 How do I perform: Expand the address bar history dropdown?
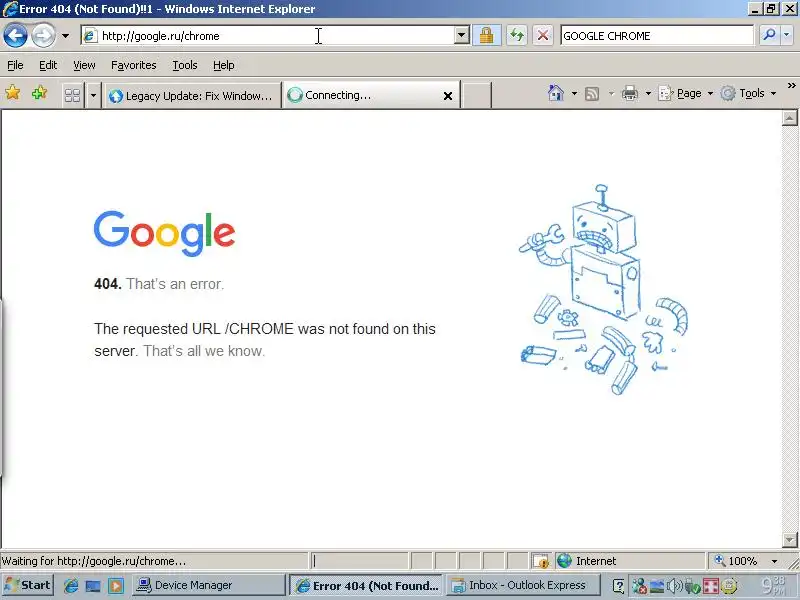pos(462,35)
